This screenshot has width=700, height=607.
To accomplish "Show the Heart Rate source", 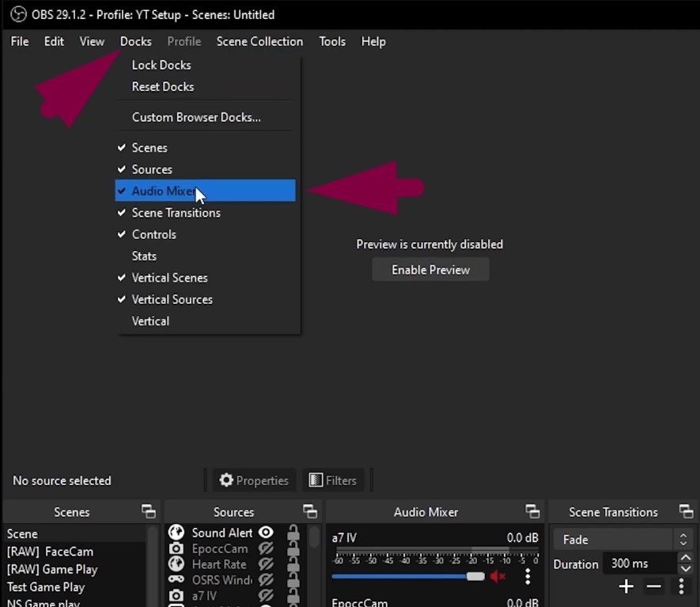I will 266,564.
